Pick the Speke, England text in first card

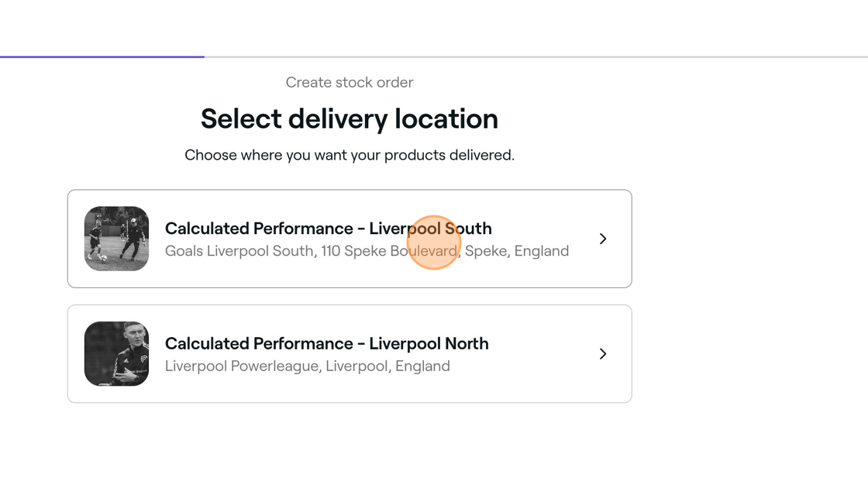pos(517,251)
